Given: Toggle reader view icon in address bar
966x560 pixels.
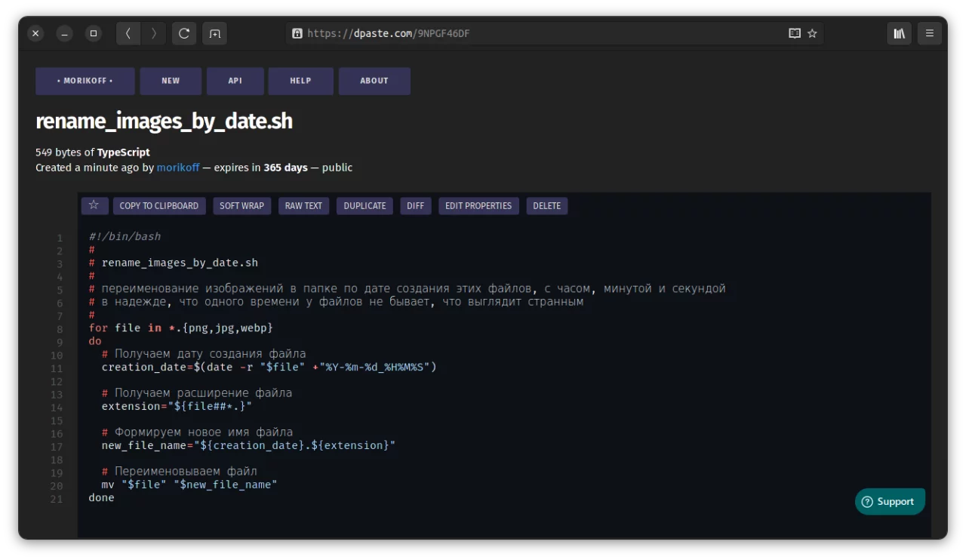Looking at the screenshot, I should click(x=794, y=33).
